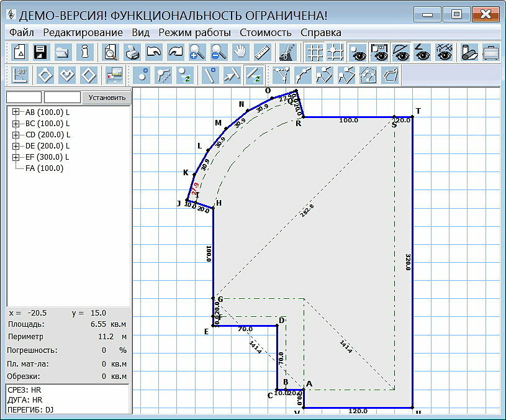Open the Режим работы menu
506x420 pixels.
pos(194,32)
